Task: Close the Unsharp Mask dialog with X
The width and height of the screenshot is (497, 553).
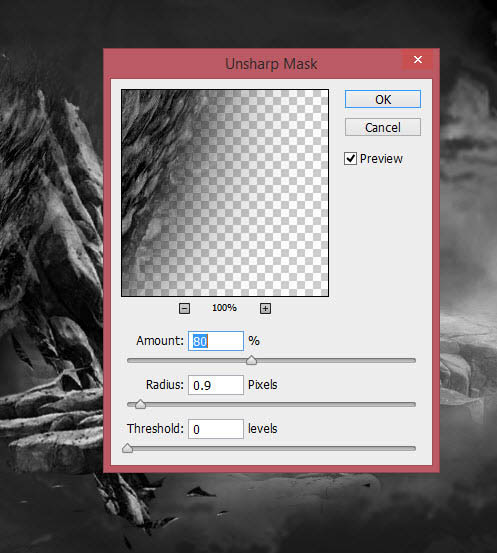Action: [x=418, y=60]
